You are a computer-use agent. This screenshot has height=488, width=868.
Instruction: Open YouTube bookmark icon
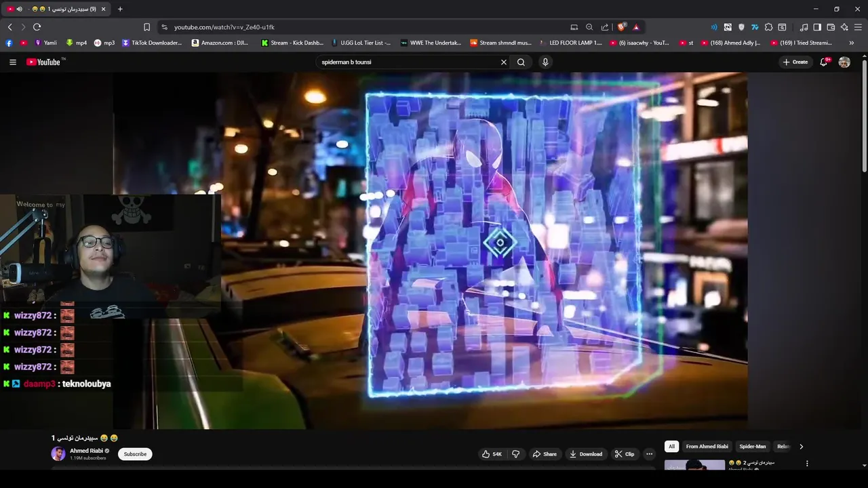(x=24, y=43)
